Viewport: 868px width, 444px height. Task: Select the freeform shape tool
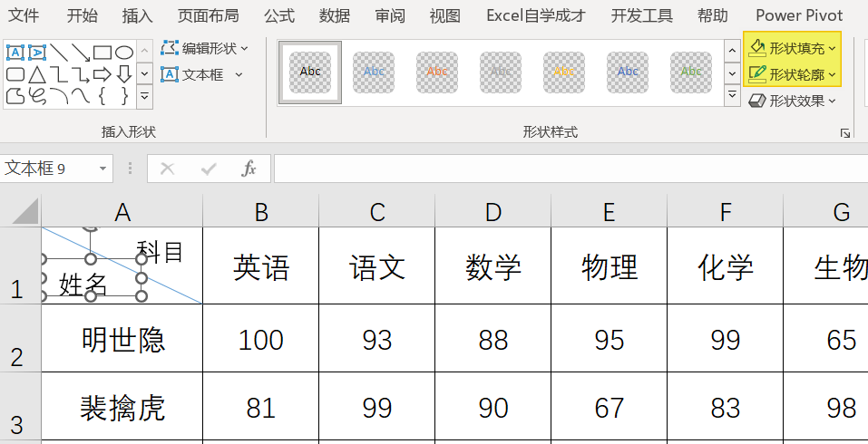point(15,96)
